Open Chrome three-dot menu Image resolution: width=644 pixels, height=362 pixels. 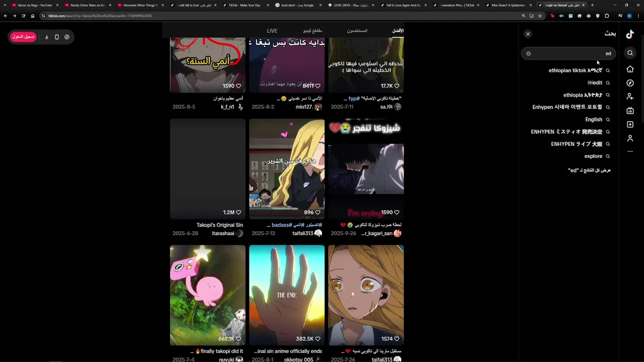point(638,16)
